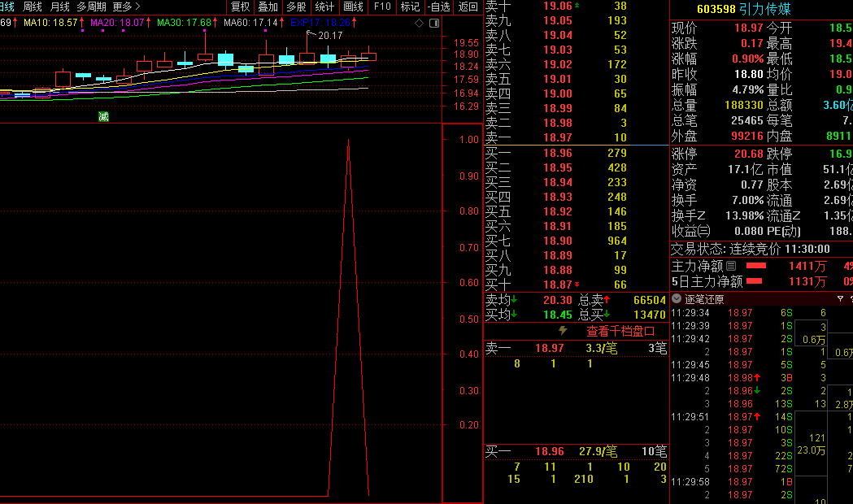
Task: Toggle 叠加 overlay comparison
Action: [x=268, y=7]
